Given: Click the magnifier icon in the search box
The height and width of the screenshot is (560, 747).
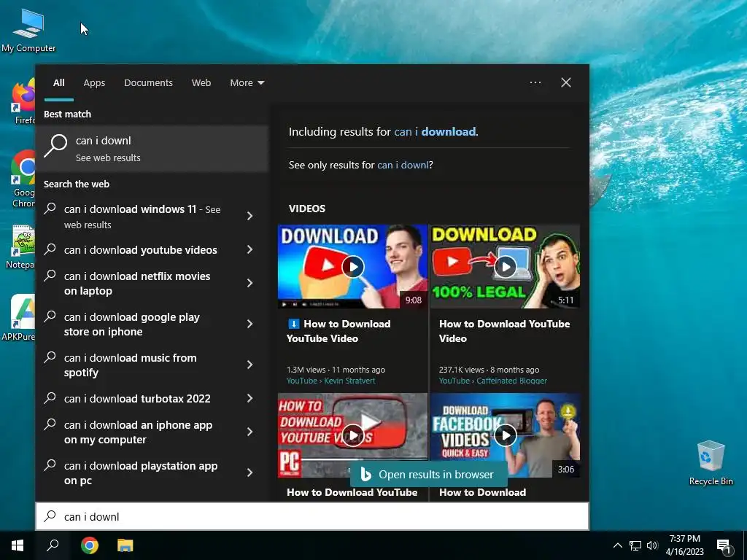Looking at the screenshot, I should point(50,516).
